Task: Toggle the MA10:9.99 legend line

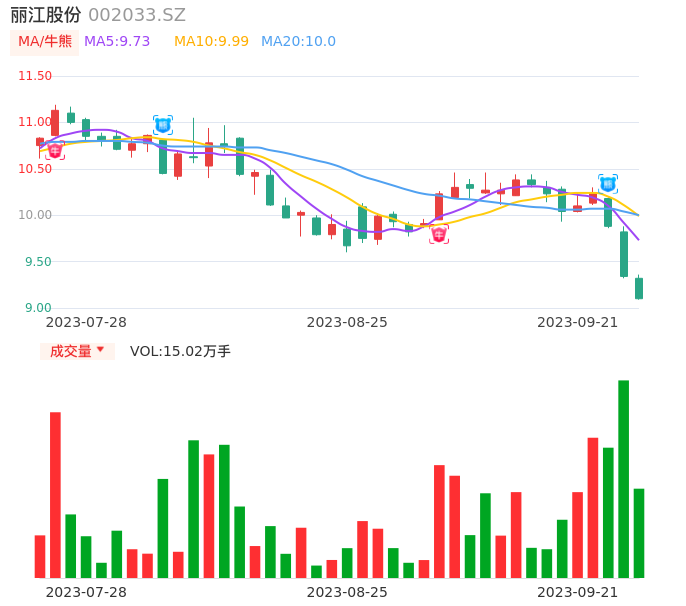Action: [x=211, y=41]
